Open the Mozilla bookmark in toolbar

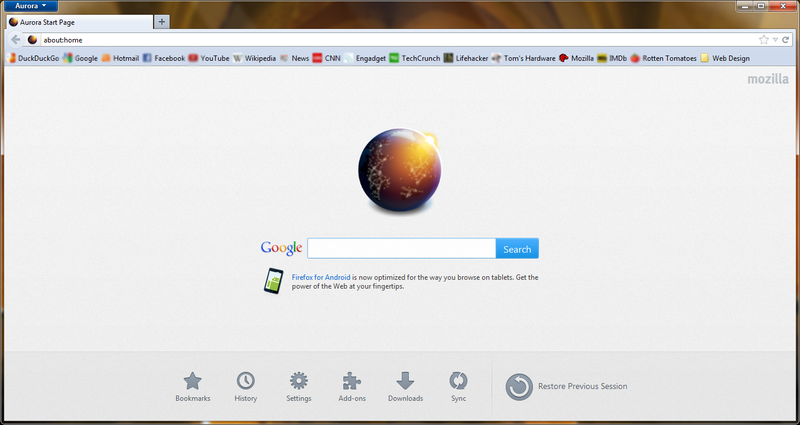[x=577, y=58]
